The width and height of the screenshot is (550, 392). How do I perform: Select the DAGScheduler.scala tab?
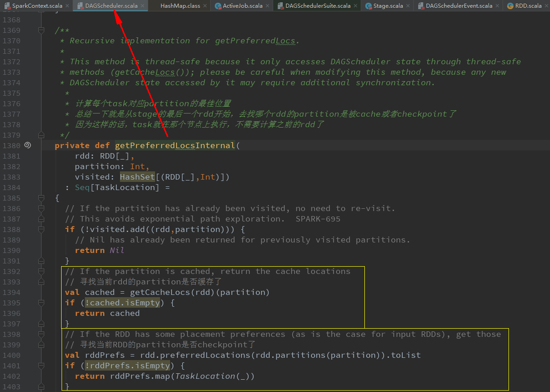click(110, 6)
